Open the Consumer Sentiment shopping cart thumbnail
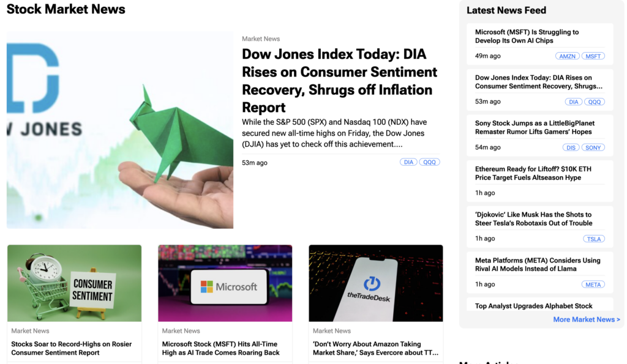Image resolution: width=627 pixels, height=364 pixels. pos(74,283)
